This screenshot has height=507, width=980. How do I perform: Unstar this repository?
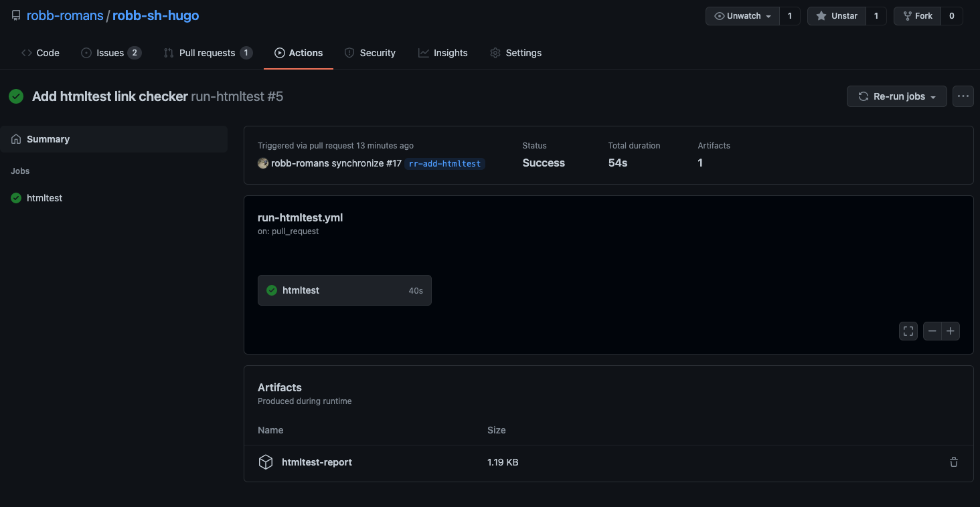(835, 15)
